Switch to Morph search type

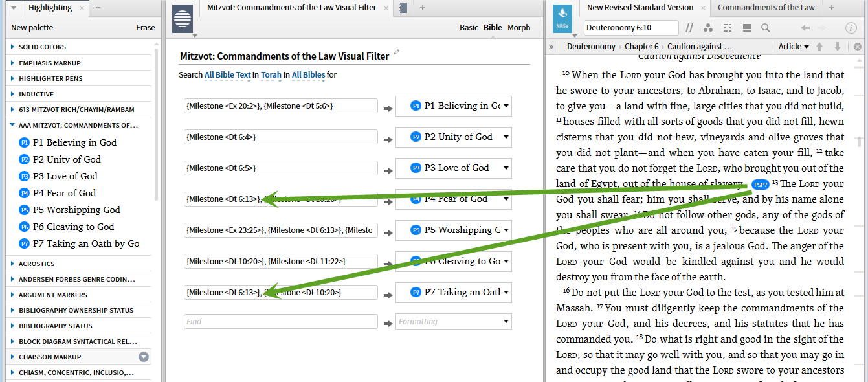click(x=518, y=28)
